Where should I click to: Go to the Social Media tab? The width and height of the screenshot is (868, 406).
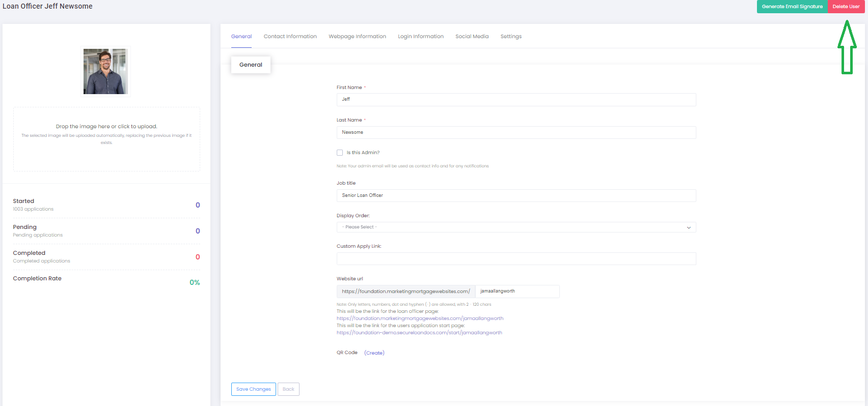(x=472, y=37)
